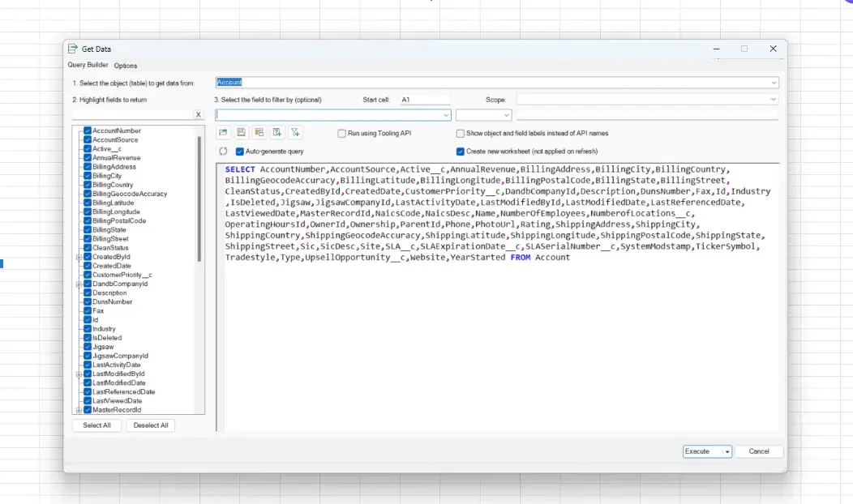Select the CleanStatus field row
The width and height of the screenshot is (853, 504).
(x=110, y=247)
